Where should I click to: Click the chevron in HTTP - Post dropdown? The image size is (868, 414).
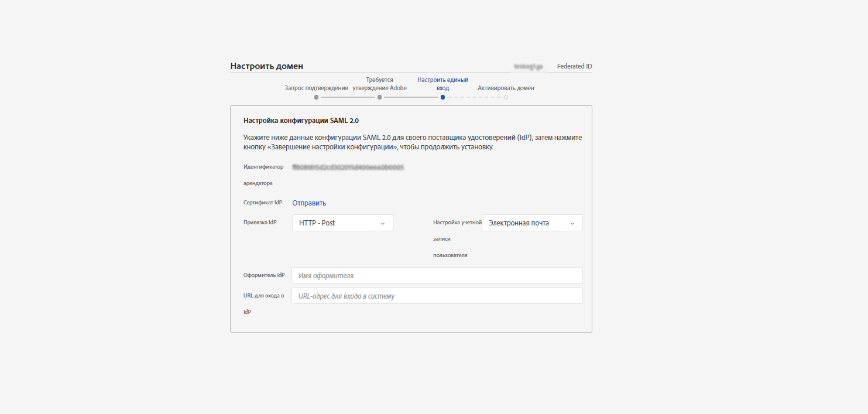383,224
